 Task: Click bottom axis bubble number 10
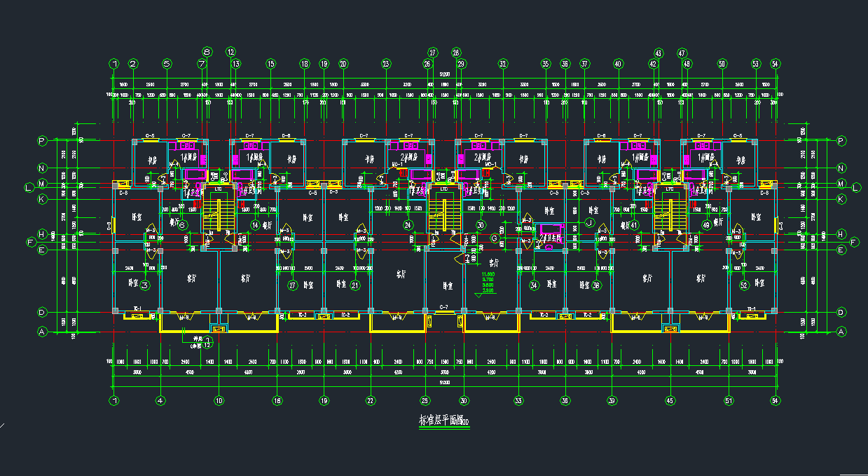point(219,401)
